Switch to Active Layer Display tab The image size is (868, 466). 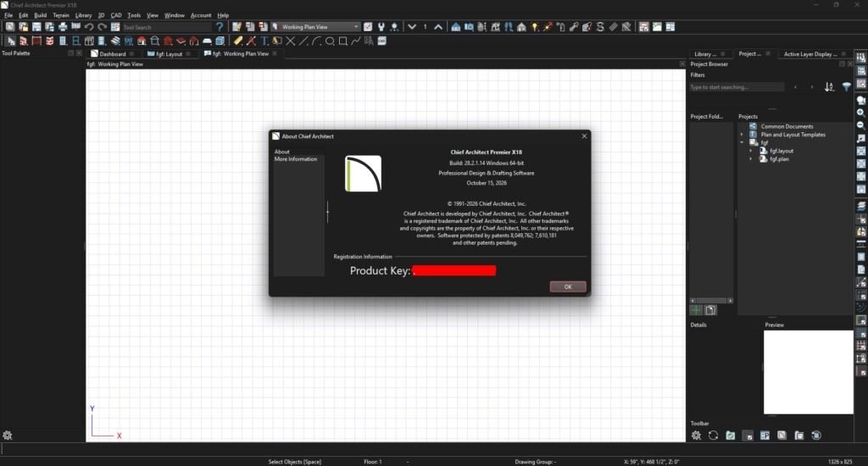810,53
